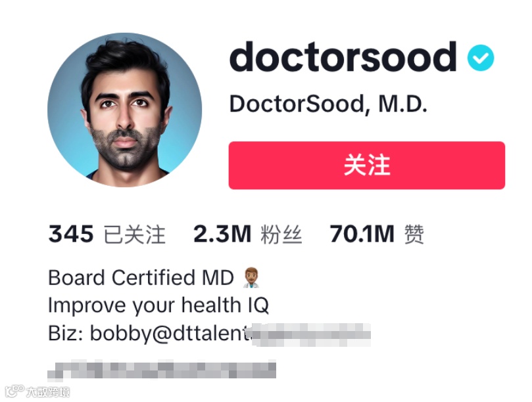532x402 pixels.
Task: Click the doctor emoji in the bio
Action: pyautogui.click(x=251, y=278)
